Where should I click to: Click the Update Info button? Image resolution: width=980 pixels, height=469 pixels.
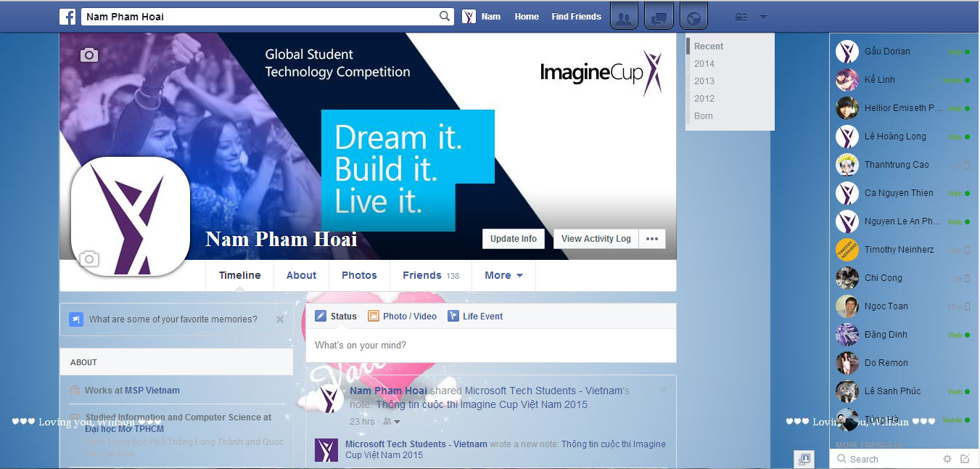(514, 239)
